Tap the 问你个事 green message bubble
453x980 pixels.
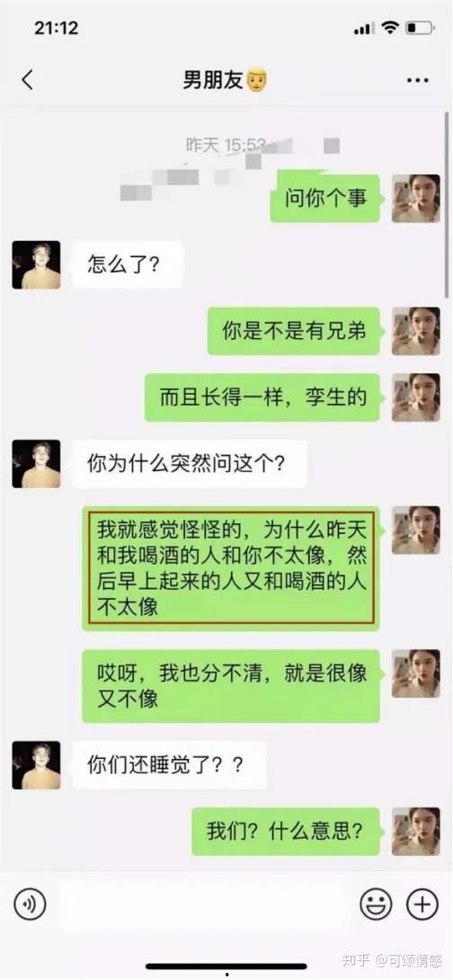pyautogui.click(x=324, y=199)
